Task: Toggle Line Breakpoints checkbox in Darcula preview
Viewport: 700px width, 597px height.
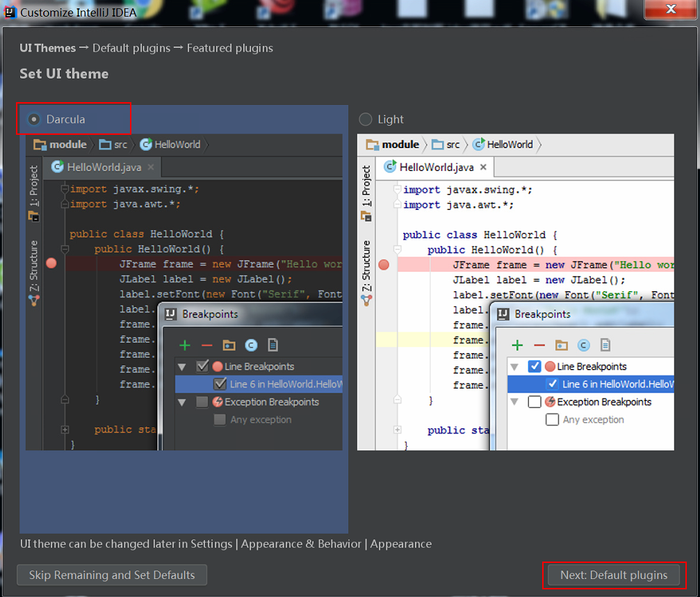Action: click(202, 366)
